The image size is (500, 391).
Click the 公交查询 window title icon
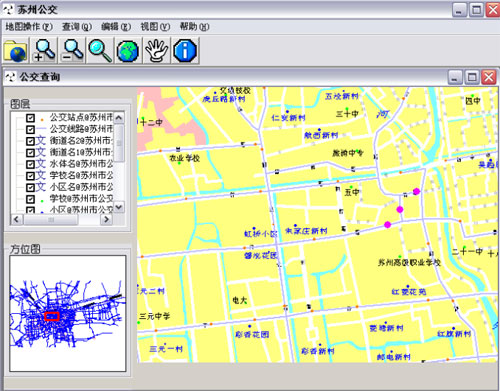point(11,77)
